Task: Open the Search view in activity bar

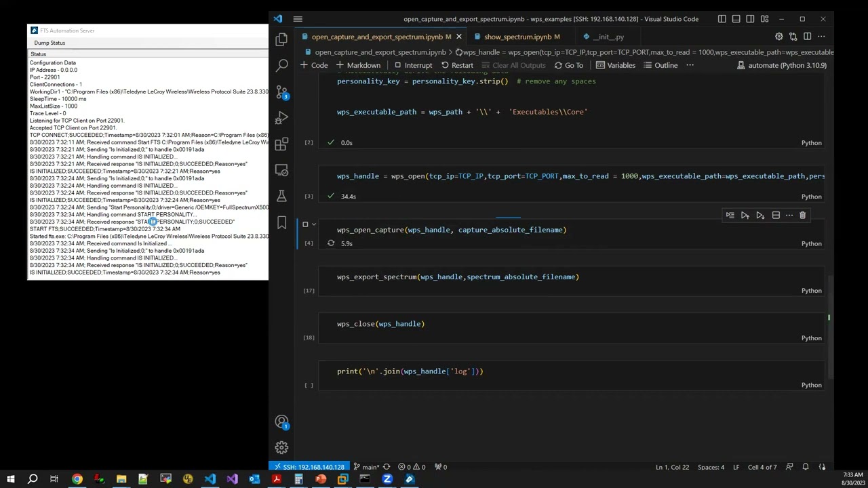Action: coord(281,65)
